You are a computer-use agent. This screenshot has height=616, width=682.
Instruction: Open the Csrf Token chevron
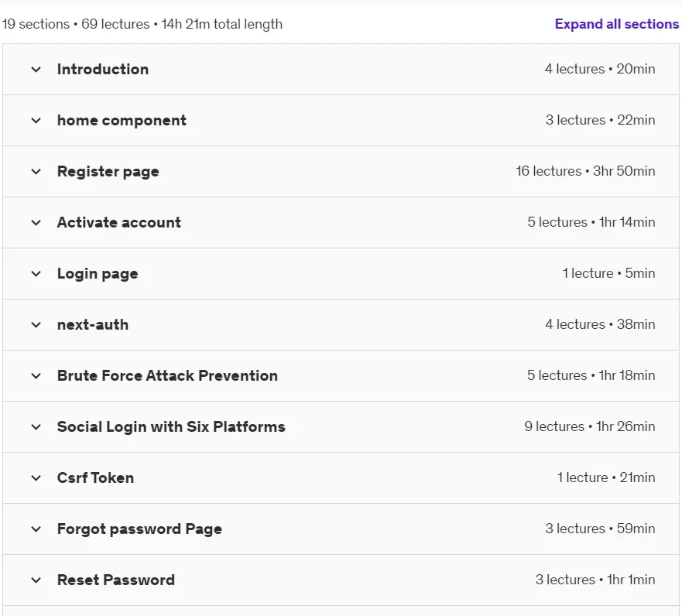pos(36,478)
